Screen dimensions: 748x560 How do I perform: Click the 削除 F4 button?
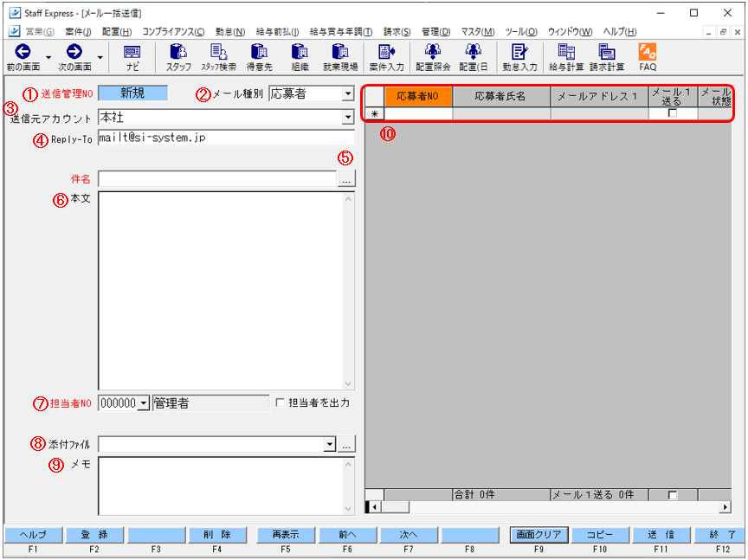tap(217, 535)
